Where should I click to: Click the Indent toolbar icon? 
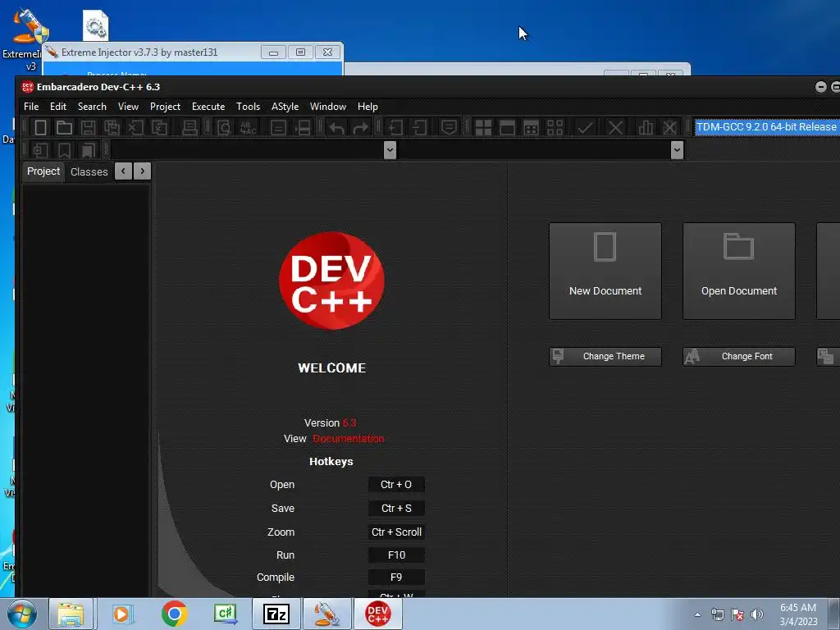(395, 127)
